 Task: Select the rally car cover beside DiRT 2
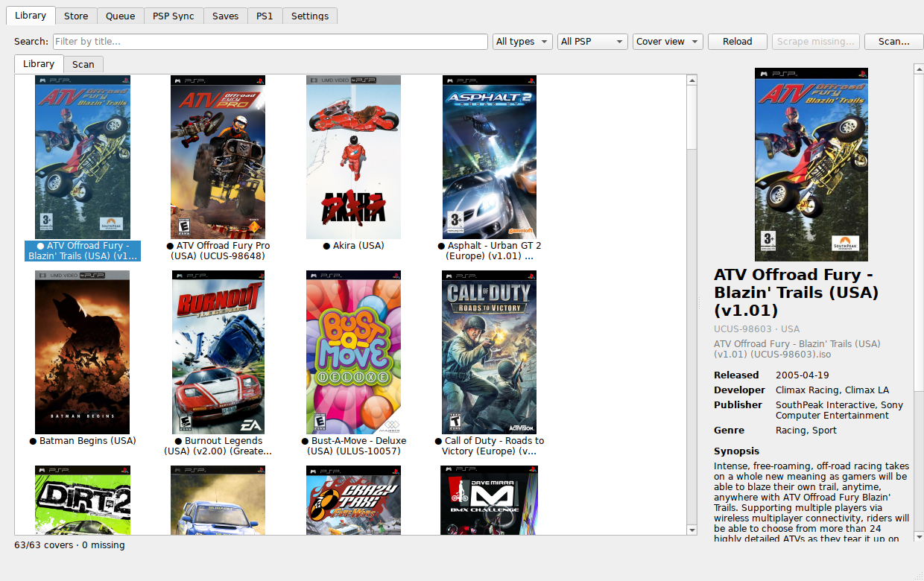[218, 500]
